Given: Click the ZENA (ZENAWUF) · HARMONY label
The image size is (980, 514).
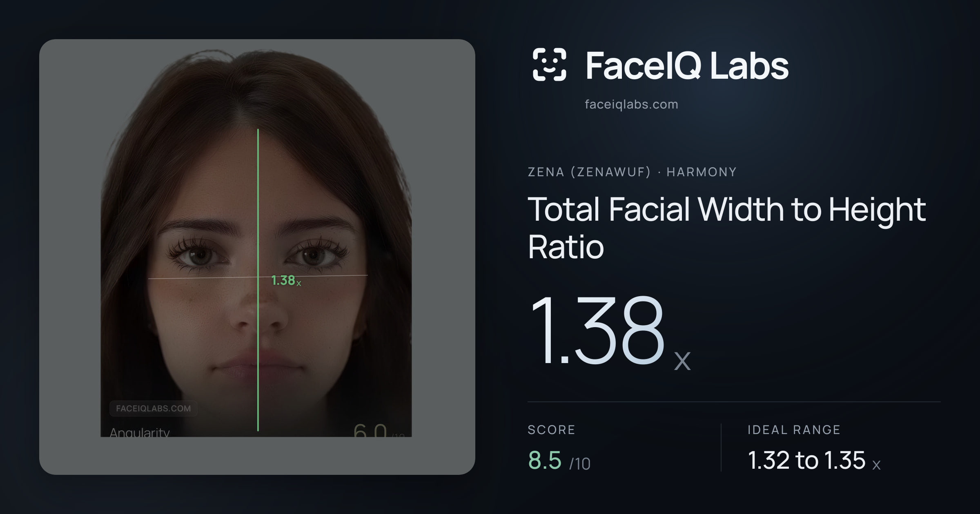Looking at the screenshot, I should [x=632, y=172].
